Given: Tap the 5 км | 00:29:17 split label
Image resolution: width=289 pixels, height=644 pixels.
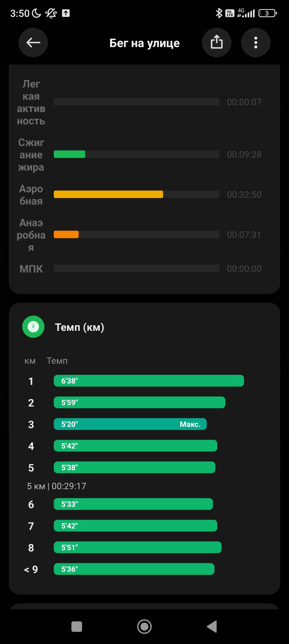Looking at the screenshot, I should click(57, 486).
